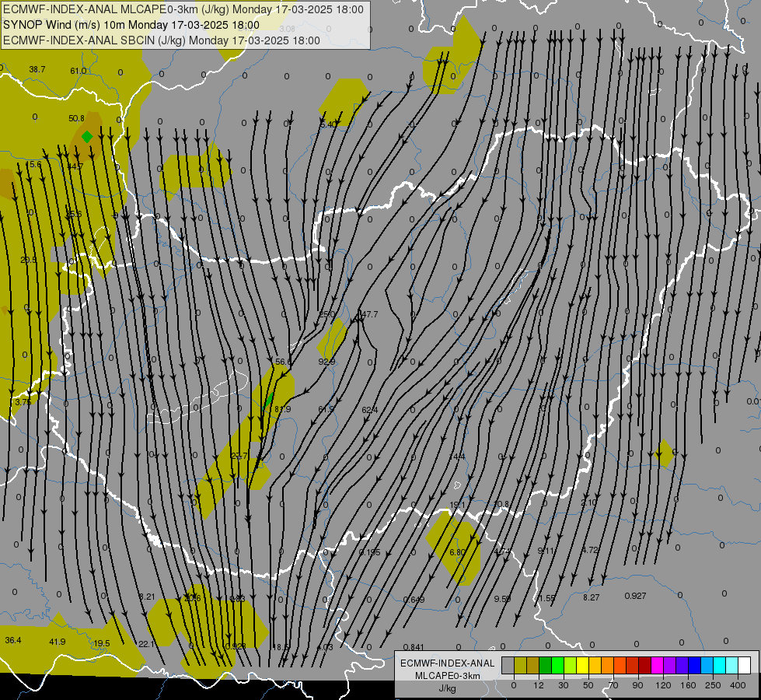
Task: Click the map value '14.4'
Action: (458, 457)
